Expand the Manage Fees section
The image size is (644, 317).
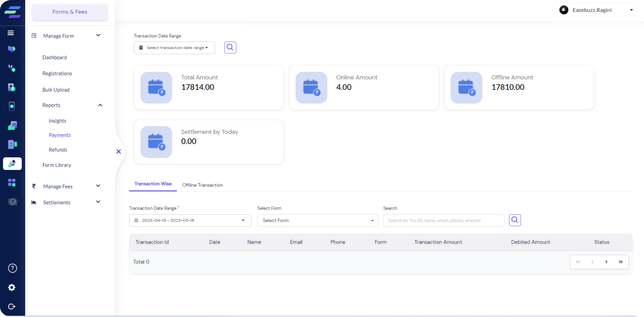(x=98, y=186)
